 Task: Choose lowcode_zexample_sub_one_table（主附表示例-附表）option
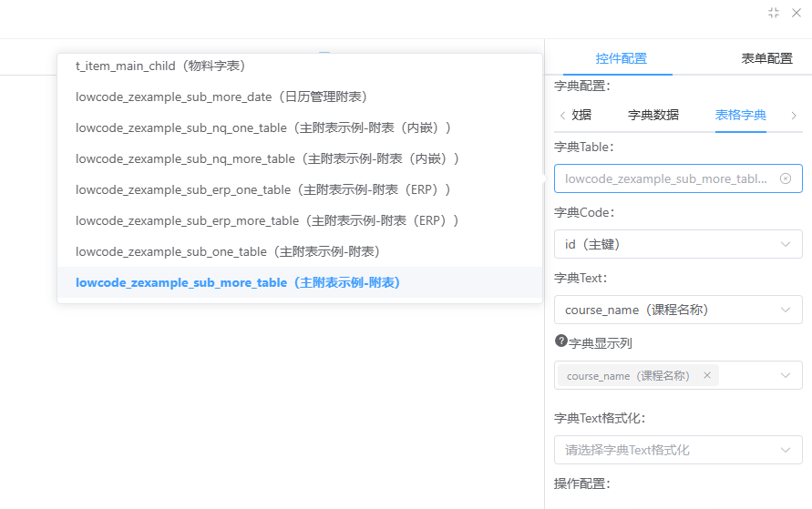click(228, 251)
